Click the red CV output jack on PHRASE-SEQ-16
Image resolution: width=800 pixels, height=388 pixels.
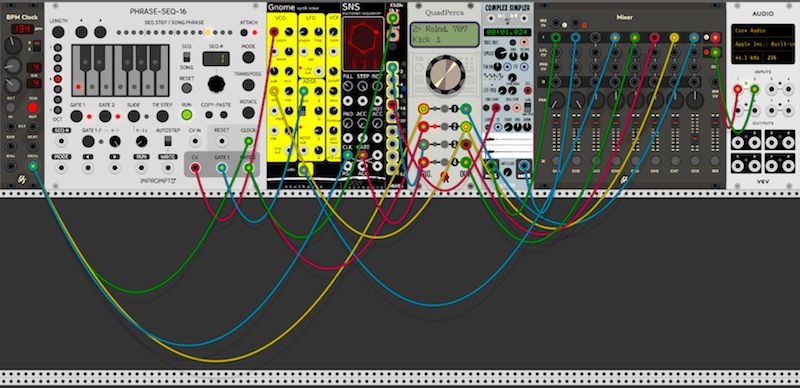pos(195,167)
